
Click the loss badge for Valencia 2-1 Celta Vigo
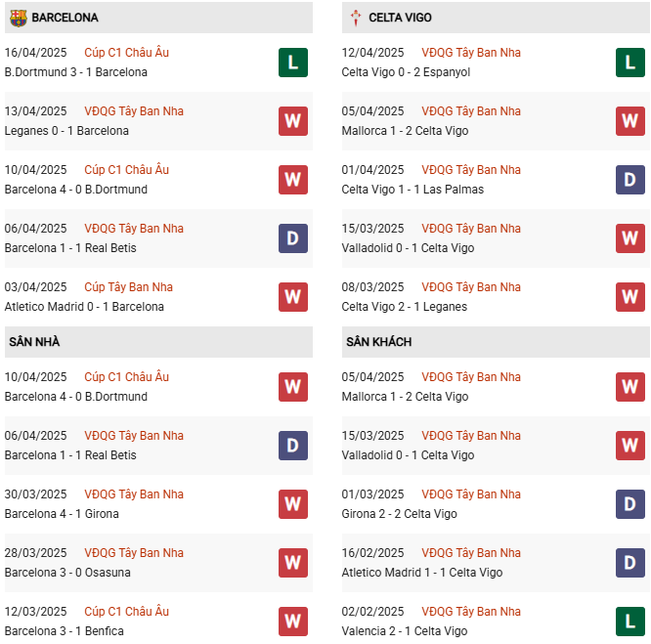[x=630, y=622]
